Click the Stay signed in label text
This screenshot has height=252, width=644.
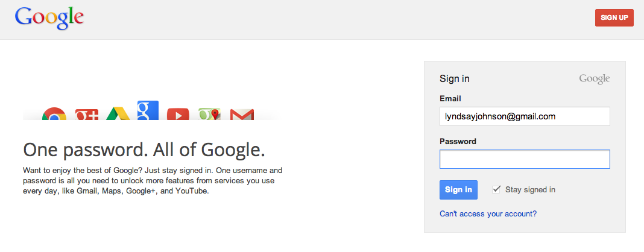click(x=530, y=189)
